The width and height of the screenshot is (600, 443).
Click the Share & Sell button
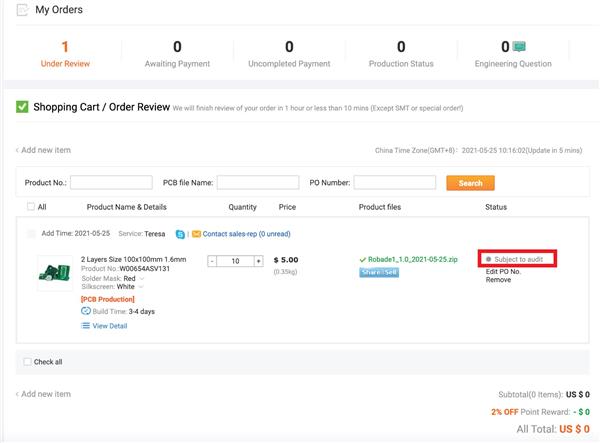tap(379, 272)
